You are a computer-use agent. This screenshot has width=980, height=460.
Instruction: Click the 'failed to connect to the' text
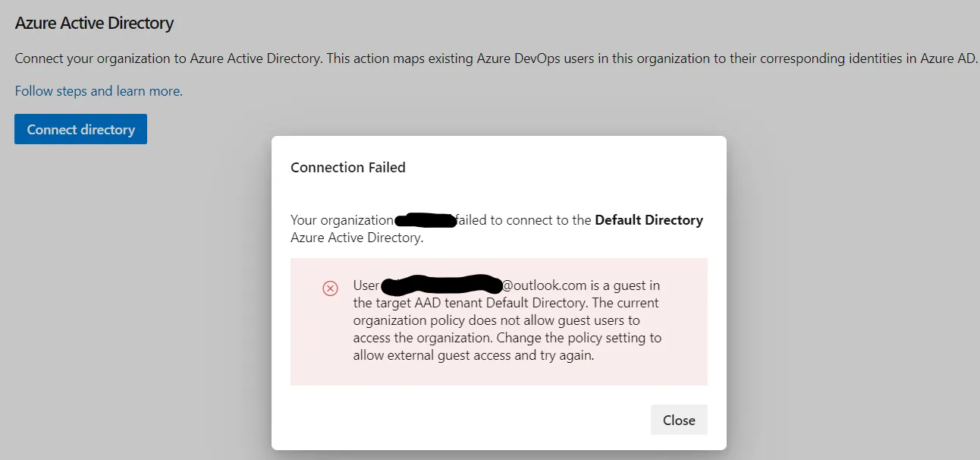[x=523, y=220]
